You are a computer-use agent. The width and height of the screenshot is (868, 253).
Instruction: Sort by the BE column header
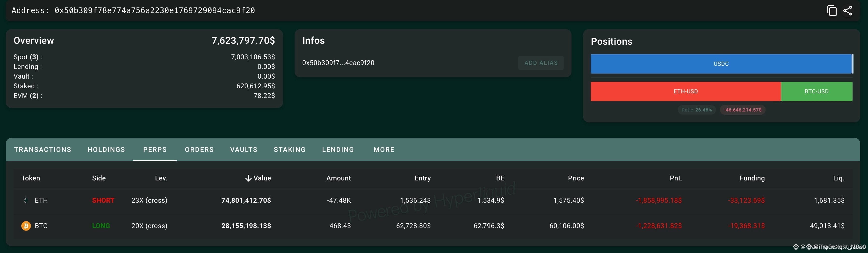[500, 178]
